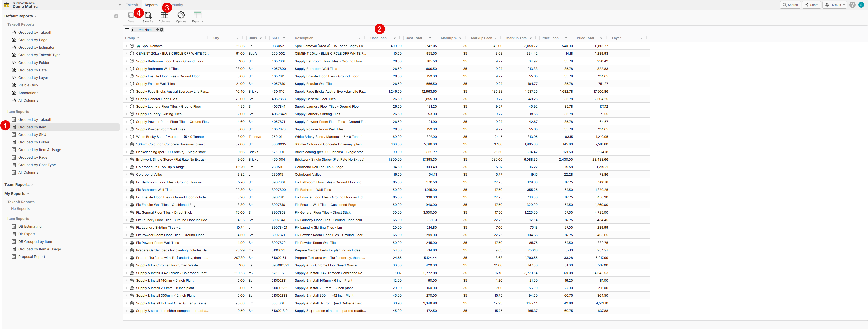Open the help question mark icon
Viewport: 868px width, 329px height.
click(x=852, y=5)
